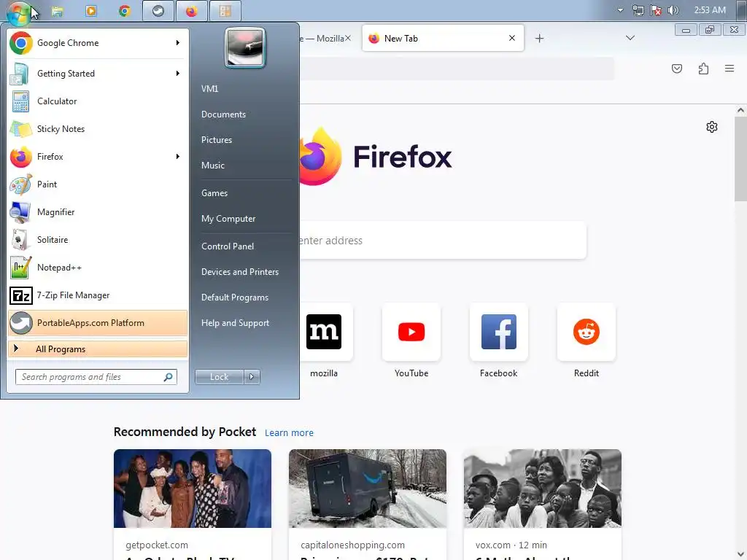
Task: Open the vox.com story thumbnail
Action: tap(543, 489)
